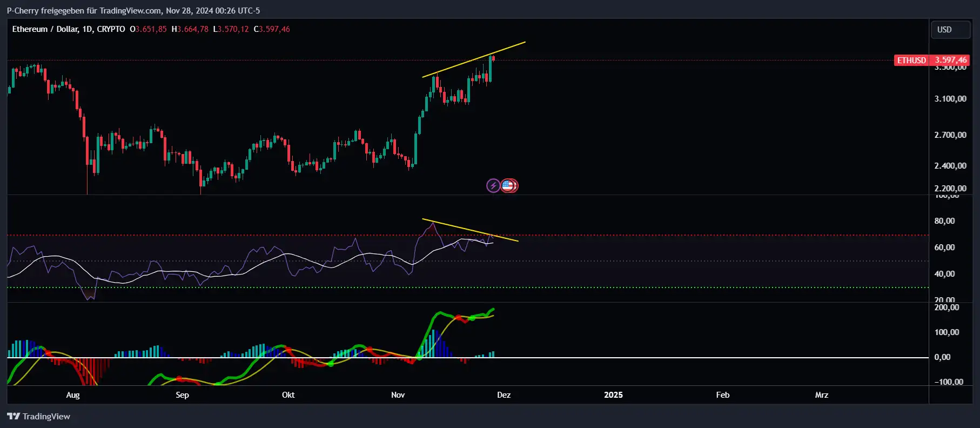Click the 200,00 MACD axis label

pos(947,307)
